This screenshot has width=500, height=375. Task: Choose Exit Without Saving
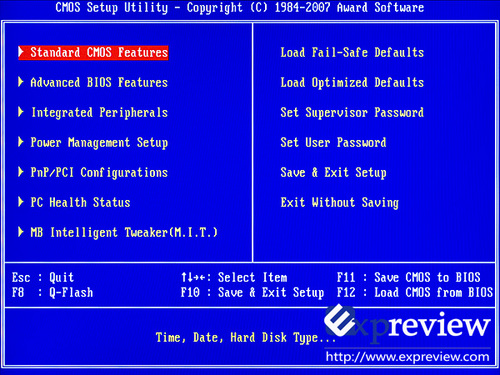click(340, 203)
